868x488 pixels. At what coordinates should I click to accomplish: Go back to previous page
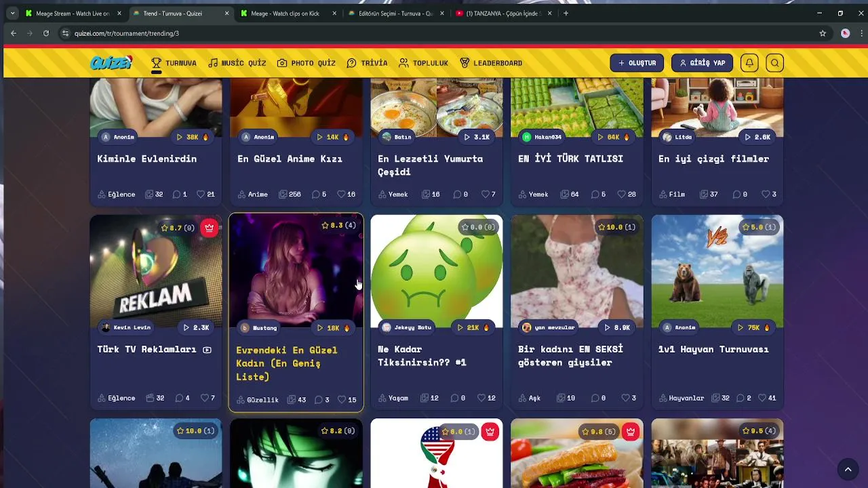(14, 33)
